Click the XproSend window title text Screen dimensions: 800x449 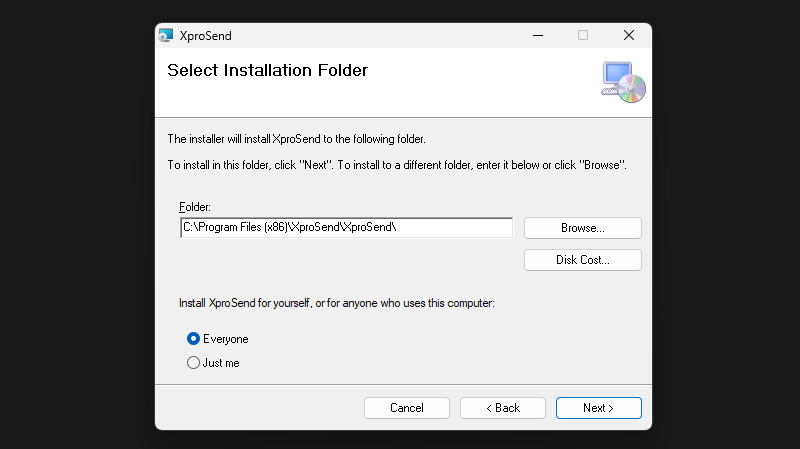coord(208,35)
